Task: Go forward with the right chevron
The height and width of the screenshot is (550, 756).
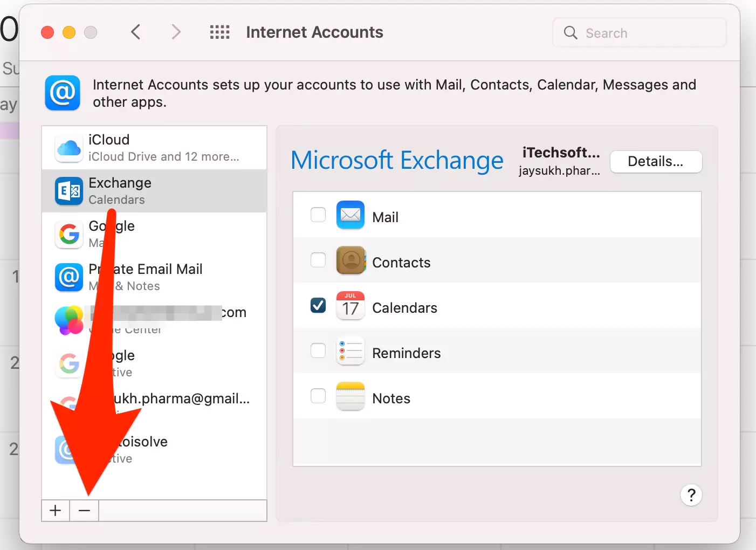Action: pyautogui.click(x=176, y=32)
